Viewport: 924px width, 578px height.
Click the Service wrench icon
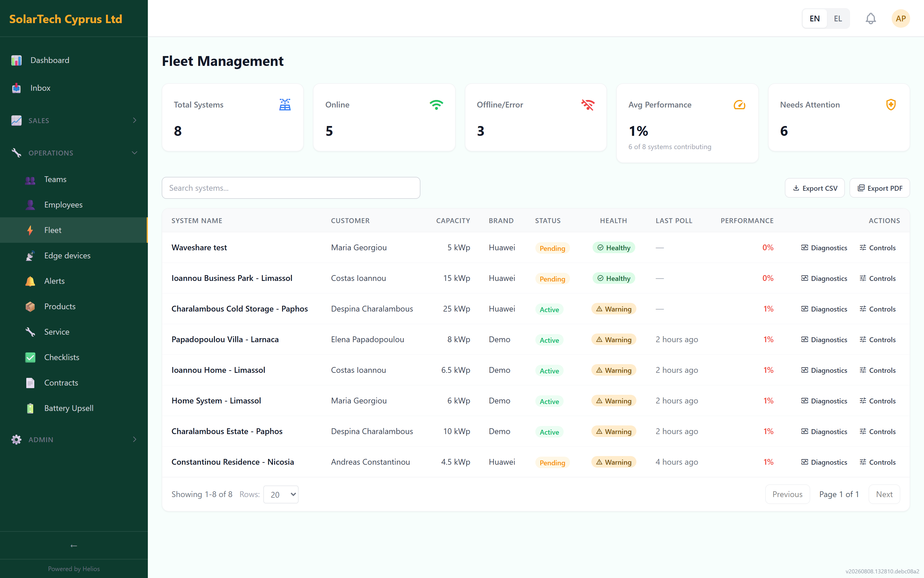30,332
